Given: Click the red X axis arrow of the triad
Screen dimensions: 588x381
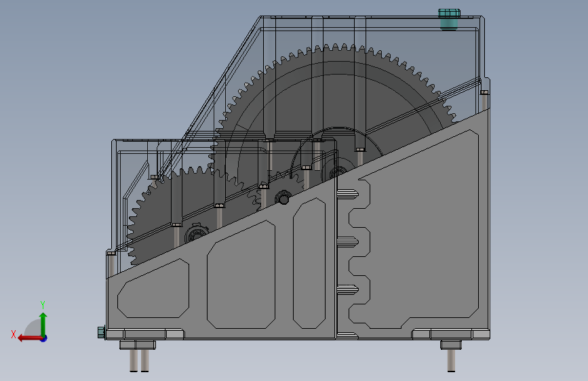Looking at the screenshot, I should (30, 338).
